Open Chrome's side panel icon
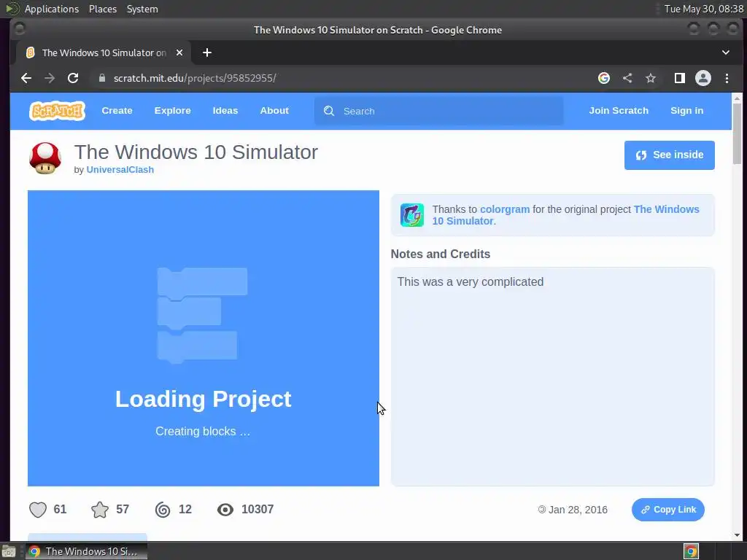Viewport: 747px width, 560px height. point(680,78)
